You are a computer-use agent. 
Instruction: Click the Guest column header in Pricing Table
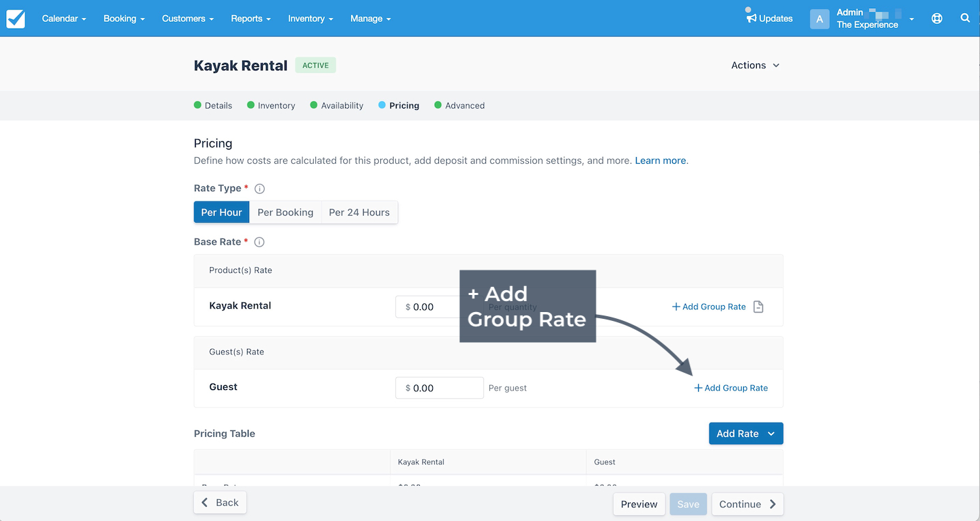pyautogui.click(x=605, y=462)
